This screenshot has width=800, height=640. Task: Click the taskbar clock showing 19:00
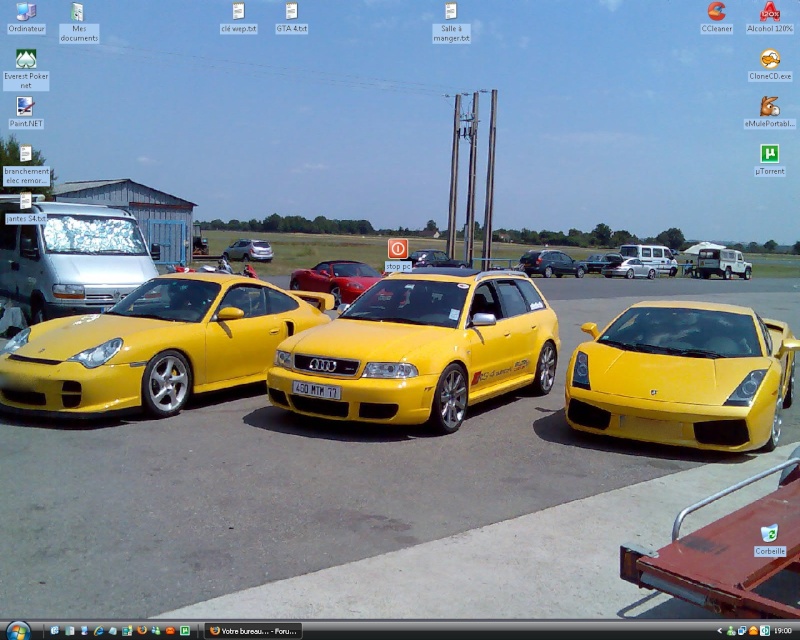point(782,631)
